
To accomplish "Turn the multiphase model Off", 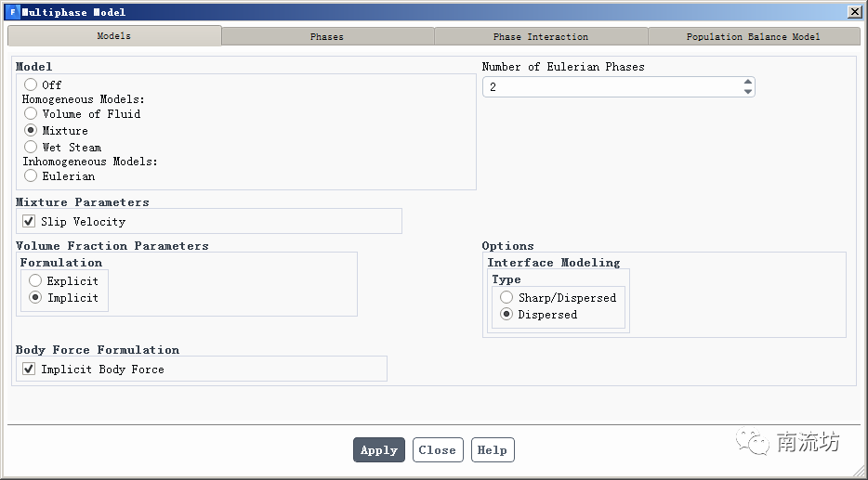I will [x=31, y=84].
